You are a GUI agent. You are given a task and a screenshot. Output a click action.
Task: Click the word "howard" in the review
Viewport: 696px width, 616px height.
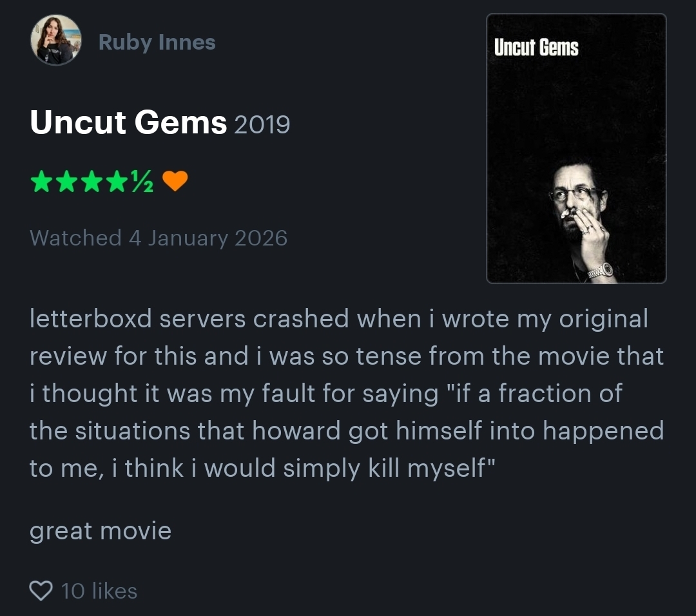[297, 430]
